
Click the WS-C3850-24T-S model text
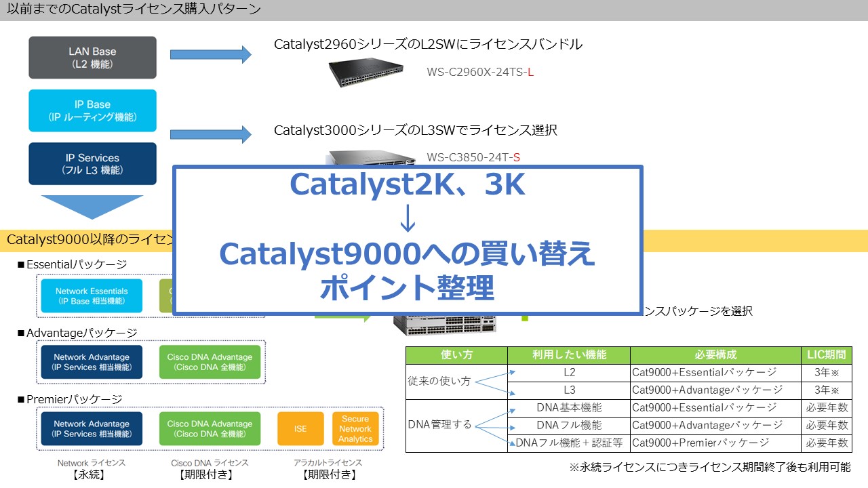(473, 157)
